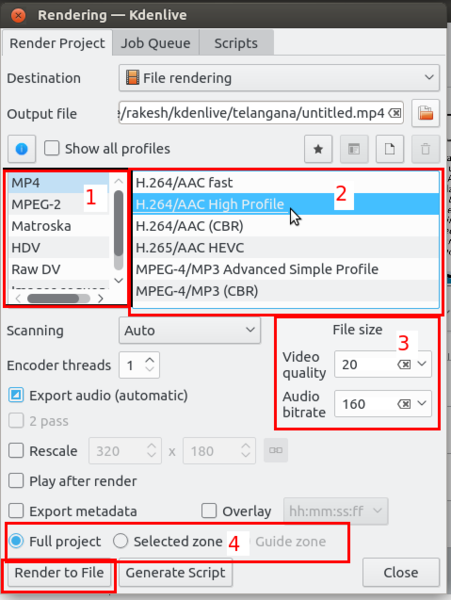451x600 pixels.
Task: Select the MP4 format group
Action: coord(59,183)
